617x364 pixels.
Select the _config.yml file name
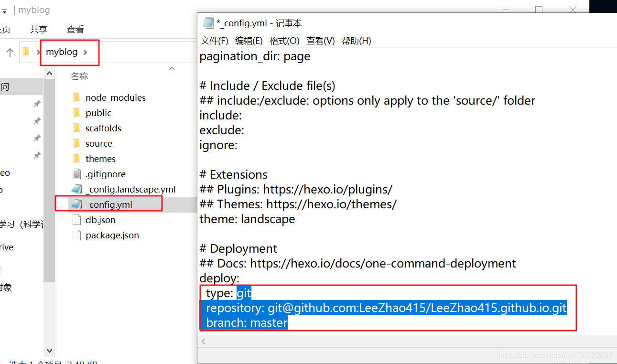[x=109, y=204]
